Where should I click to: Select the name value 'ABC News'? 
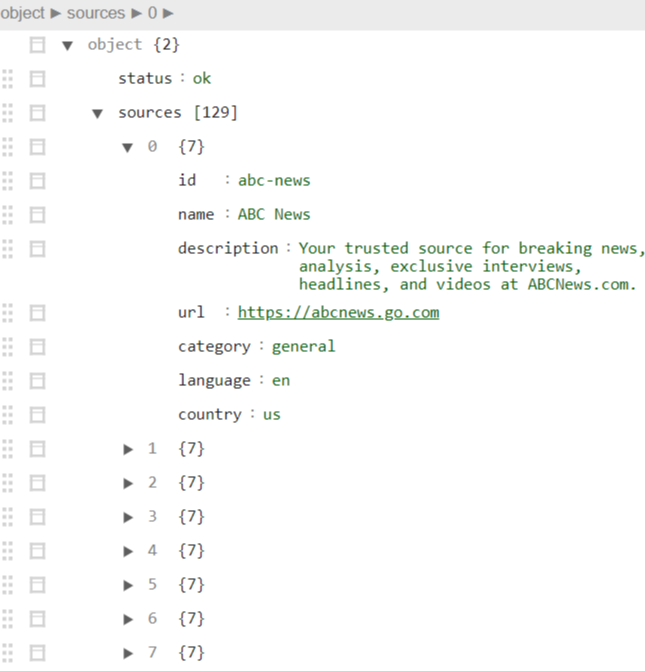click(x=274, y=214)
